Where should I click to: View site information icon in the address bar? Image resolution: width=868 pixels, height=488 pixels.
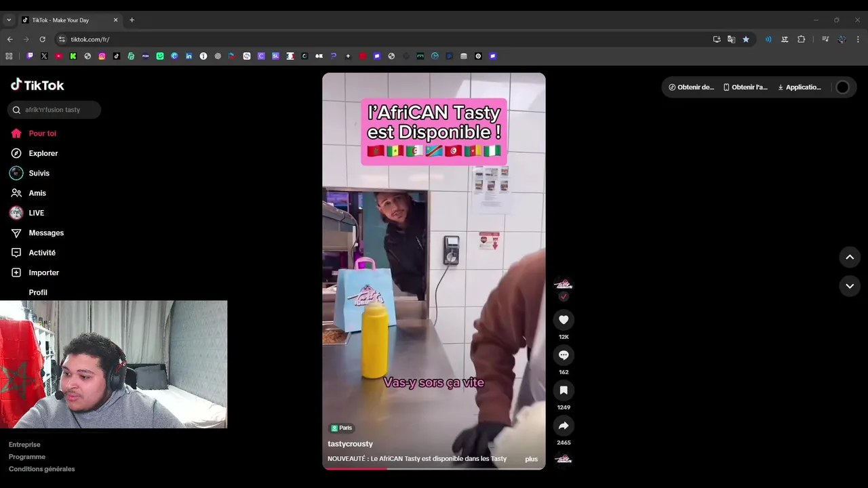[x=62, y=39]
